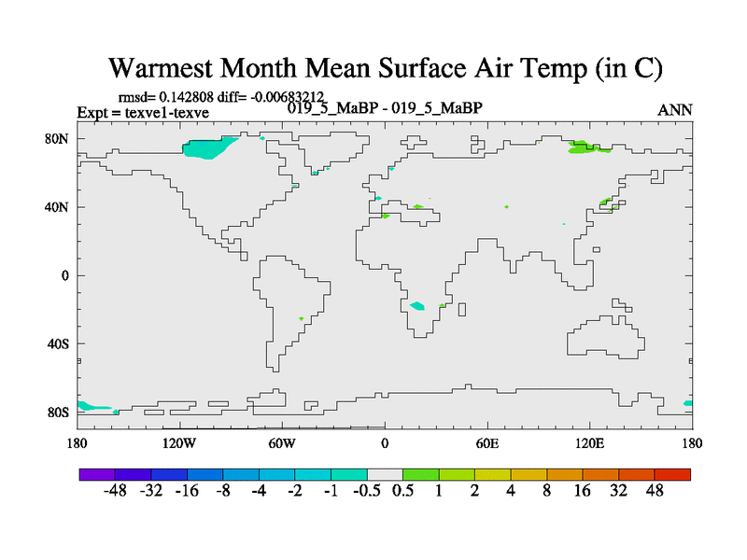747x560 pixels.
Task: Click the 40S latitude axis label
Action: (x=59, y=343)
